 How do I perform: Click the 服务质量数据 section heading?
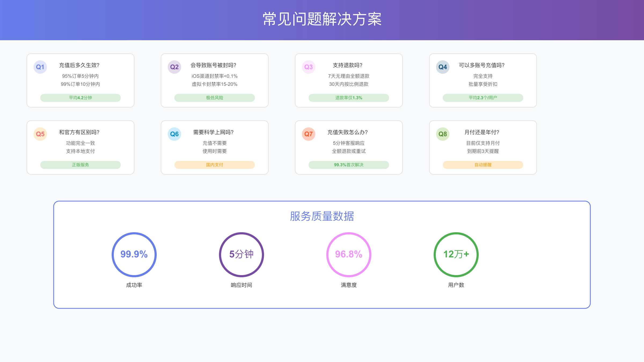pos(322,216)
